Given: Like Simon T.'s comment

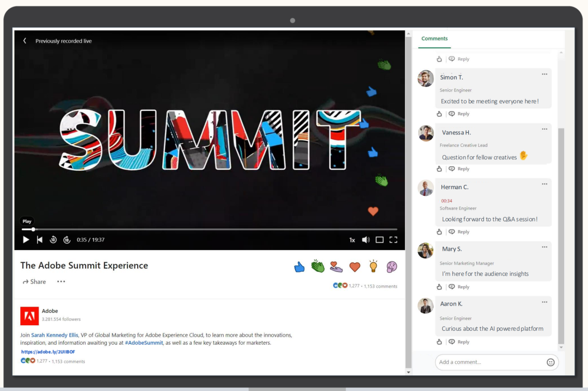Looking at the screenshot, I should click(439, 114).
